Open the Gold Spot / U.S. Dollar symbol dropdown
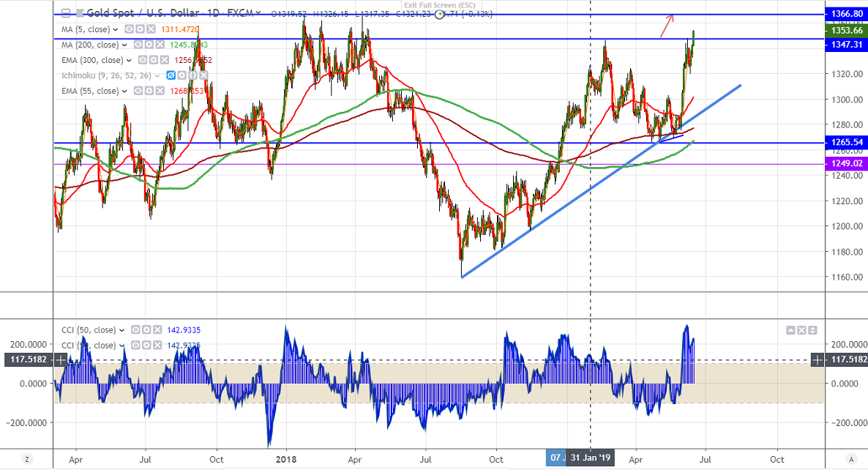The image size is (868, 470). (x=258, y=13)
